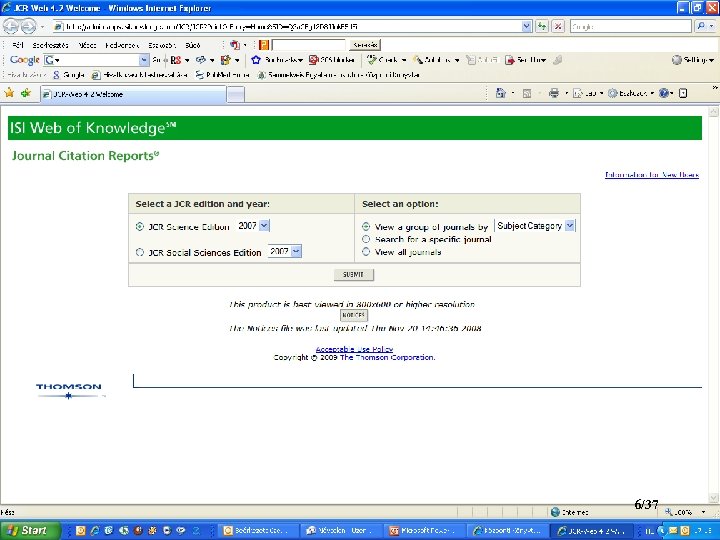
Task: Expand the address bar history dropdown
Action: [527, 27]
